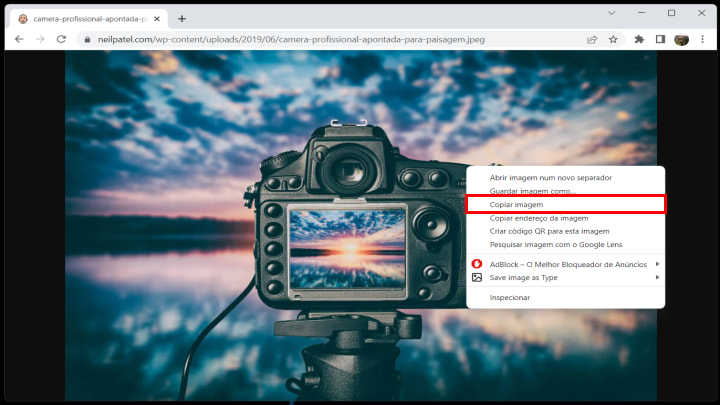
Task: Choose Guardar imagem como
Action: click(565, 190)
